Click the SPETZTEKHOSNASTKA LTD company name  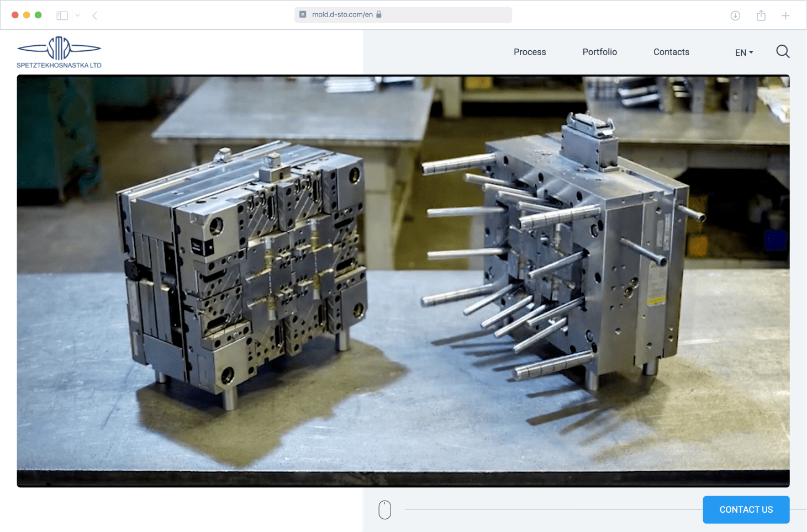point(59,65)
